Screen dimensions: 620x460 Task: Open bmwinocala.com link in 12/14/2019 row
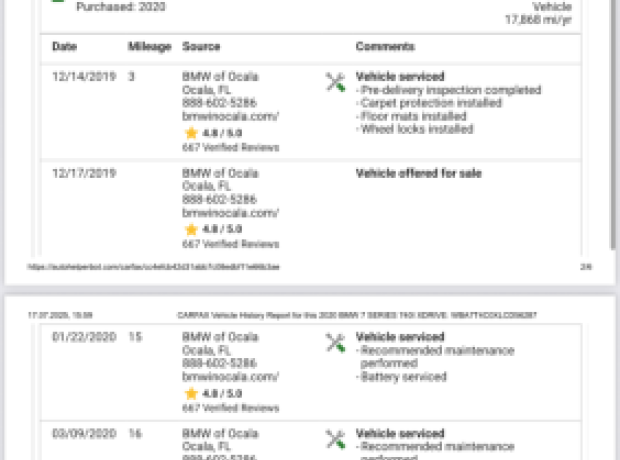point(231,116)
